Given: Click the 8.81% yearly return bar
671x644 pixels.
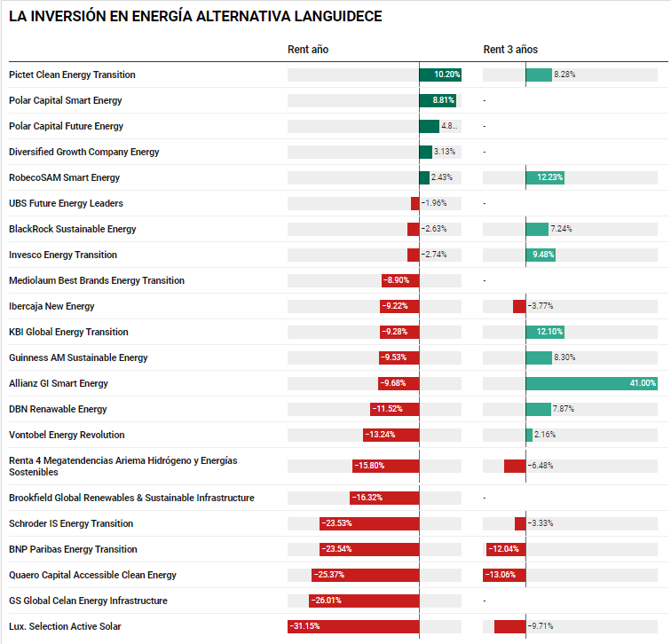Looking at the screenshot, I should 438,100.
